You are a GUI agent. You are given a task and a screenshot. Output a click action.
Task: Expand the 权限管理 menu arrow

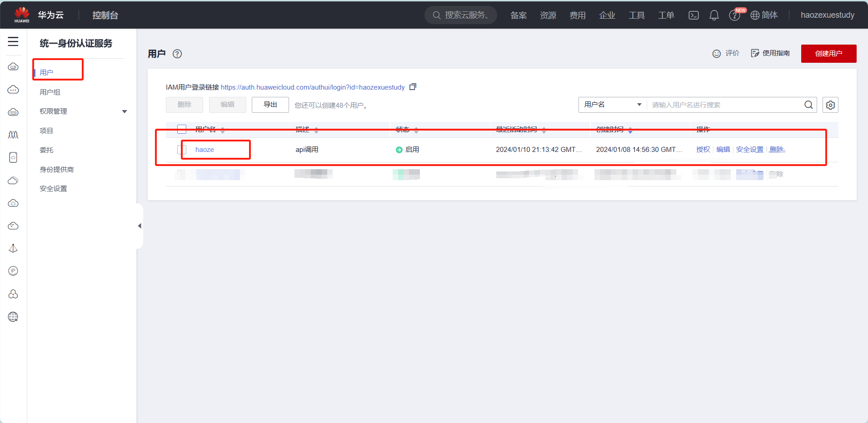(x=125, y=111)
